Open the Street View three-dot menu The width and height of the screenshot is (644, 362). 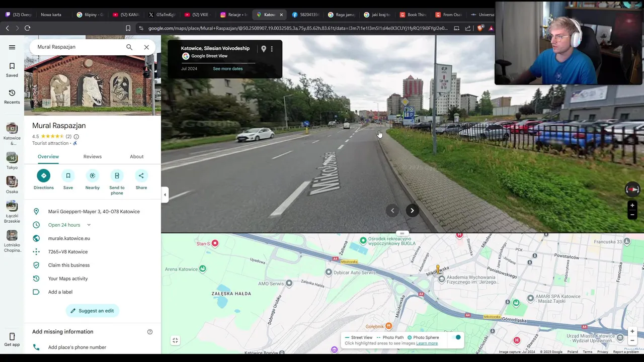(272, 49)
